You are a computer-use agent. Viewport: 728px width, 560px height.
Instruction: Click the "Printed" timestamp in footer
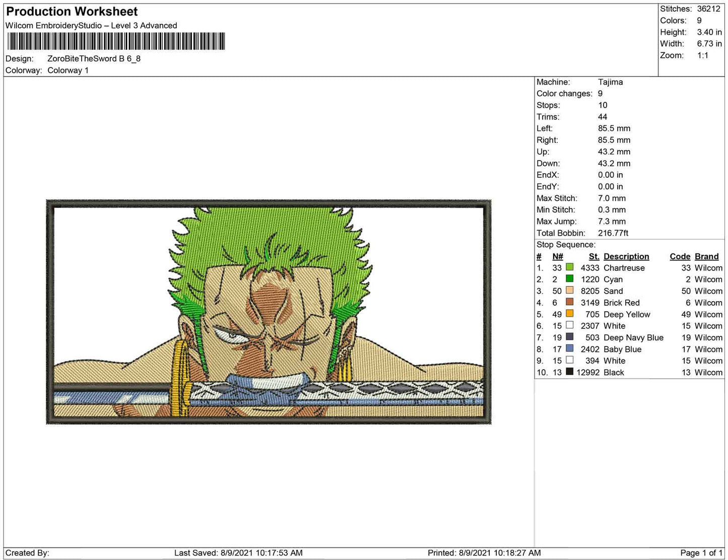click(x=484, y=553)
